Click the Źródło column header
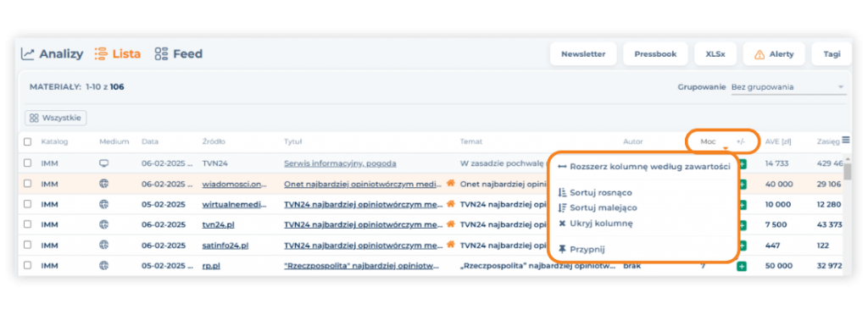This screenshot has height=315, width=868. [214, 142]
